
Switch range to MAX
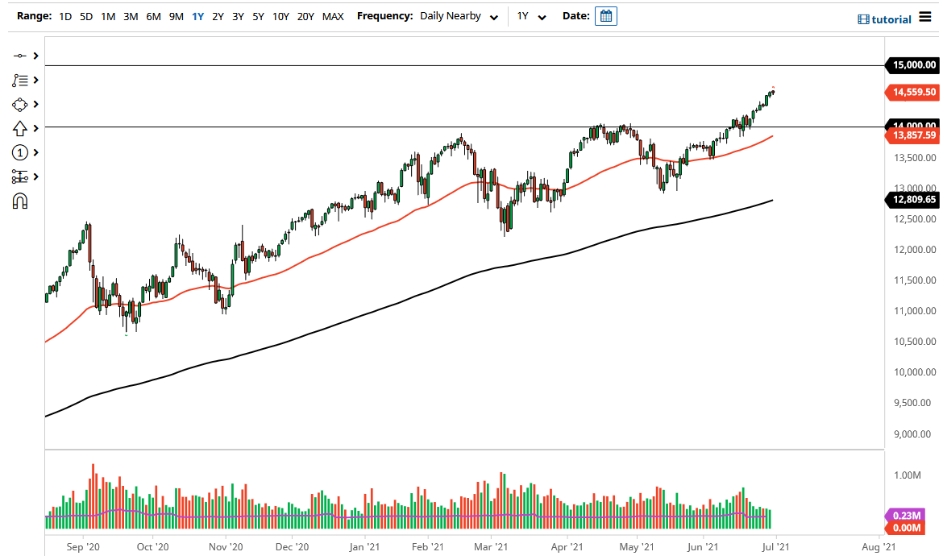pyautogui.click(x=333, y=15)
